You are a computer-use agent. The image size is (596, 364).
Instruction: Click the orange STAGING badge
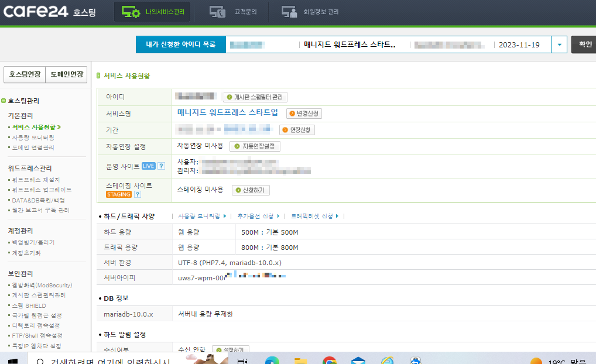pyautogui.click(x=119, y=194)
